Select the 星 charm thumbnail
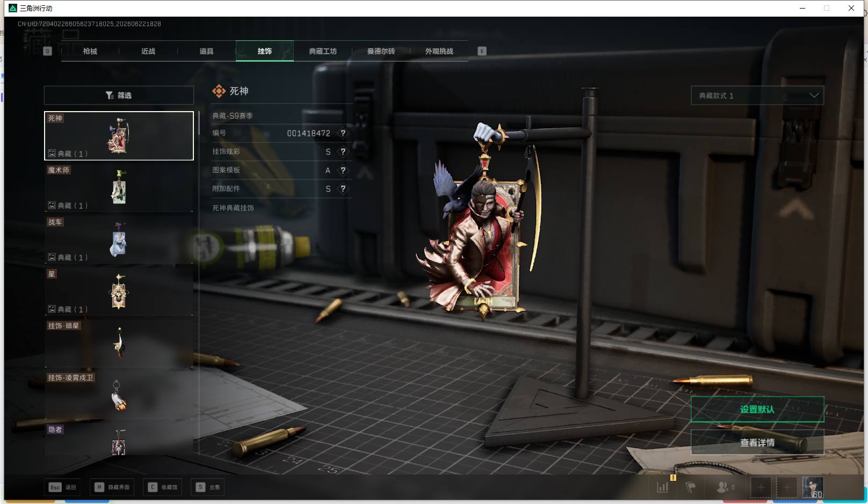Image resolution: width=868 pixels, height=504 pixels. [119, 291]
